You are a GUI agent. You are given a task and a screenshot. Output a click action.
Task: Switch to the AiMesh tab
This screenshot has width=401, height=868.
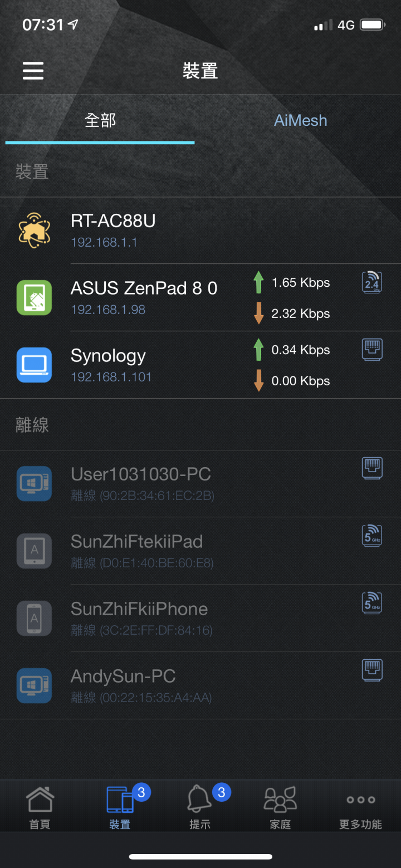300,121
